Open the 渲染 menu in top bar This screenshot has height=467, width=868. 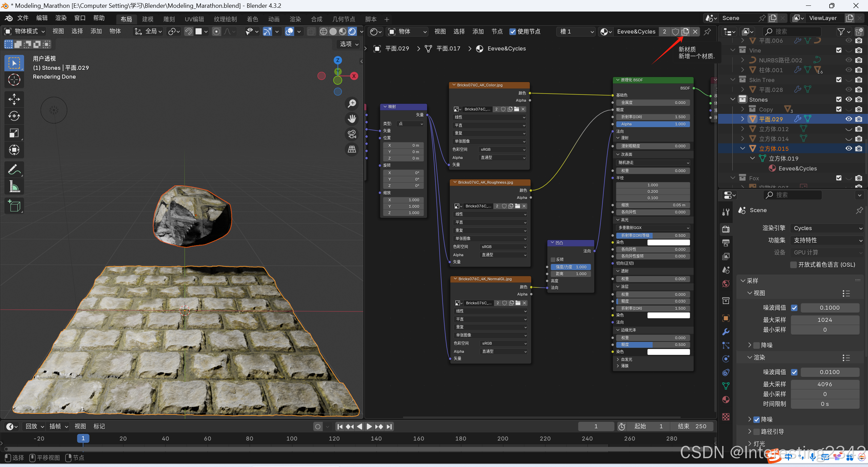click(x=61, y=18)
